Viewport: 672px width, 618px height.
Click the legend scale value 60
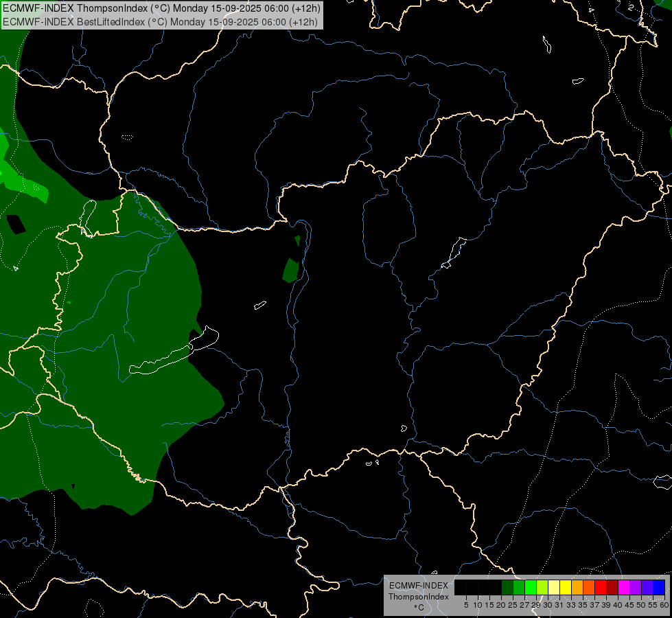coord(664,605)
